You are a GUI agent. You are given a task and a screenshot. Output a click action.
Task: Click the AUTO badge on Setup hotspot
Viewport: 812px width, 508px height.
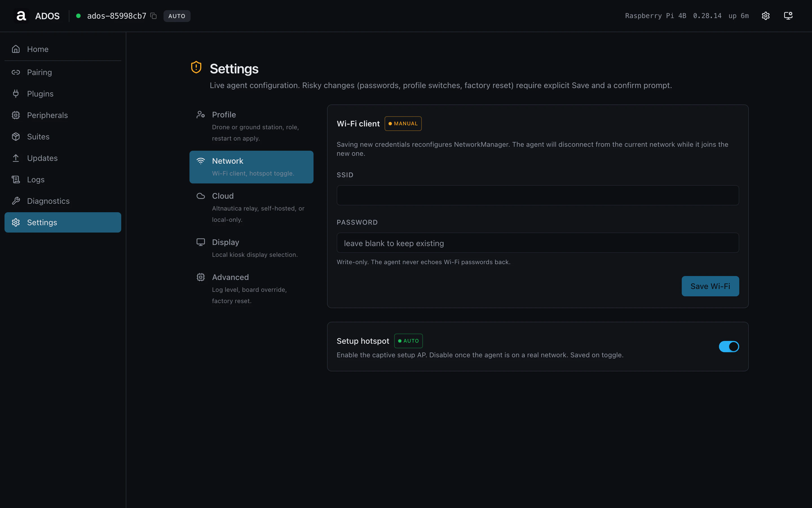point(408,341)
